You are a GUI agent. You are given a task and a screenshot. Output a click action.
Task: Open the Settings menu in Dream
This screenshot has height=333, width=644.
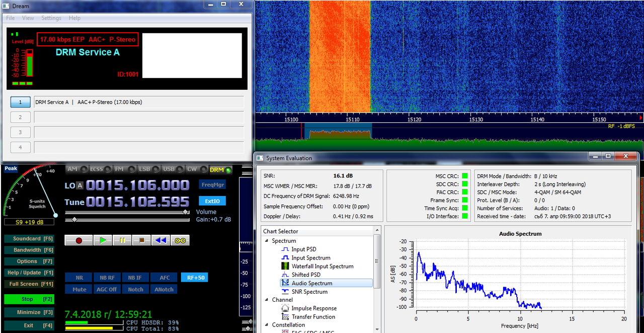pyautogui.click(x=51, y=18)
